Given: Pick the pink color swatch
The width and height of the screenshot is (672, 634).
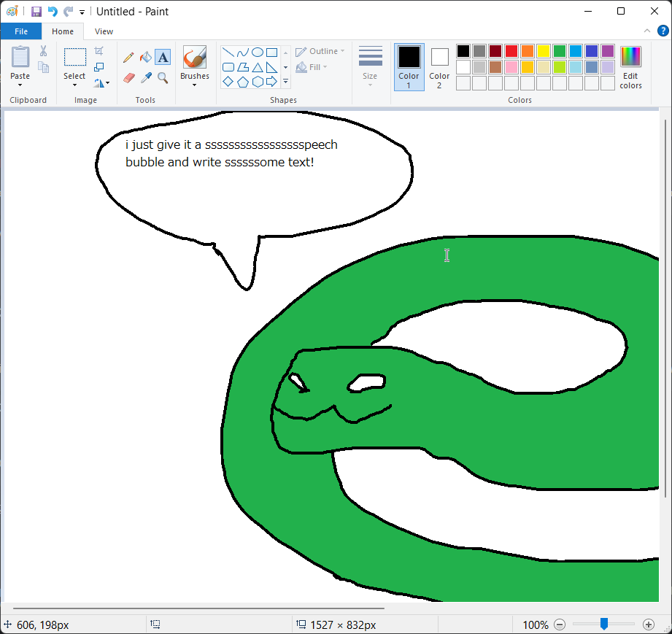Looking at the screenshot, I should tap(511, 67).
